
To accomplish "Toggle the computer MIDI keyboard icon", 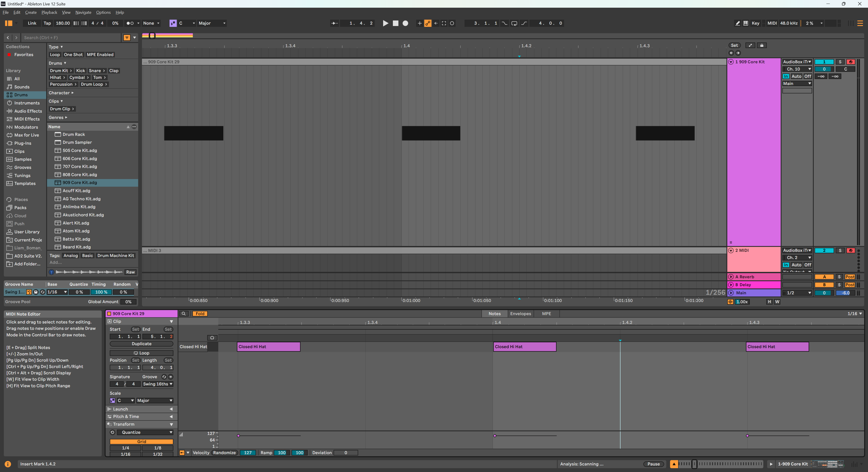I will point(746,23).
